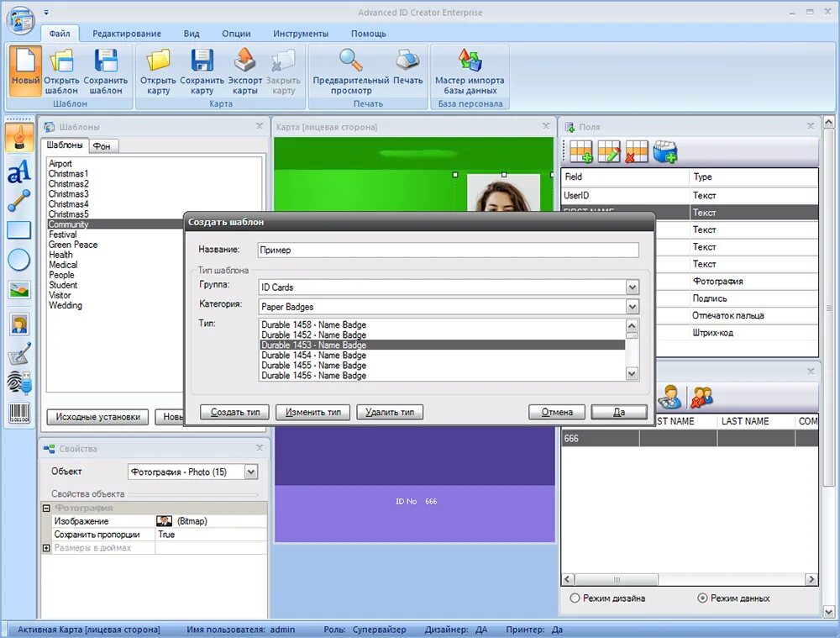Switch to the Фон tab
840x638 pixels.
pyautogui.click(x=102, y=145)
